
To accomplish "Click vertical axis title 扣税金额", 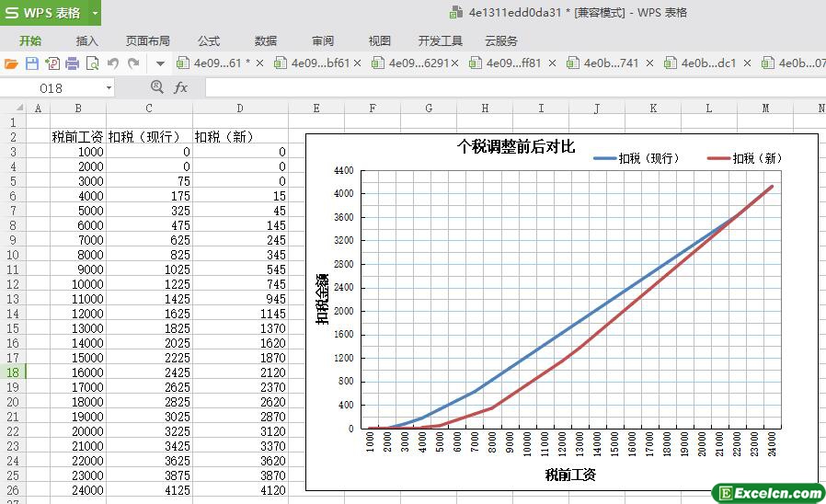I will pyautogui.click(x=322, y=299).
